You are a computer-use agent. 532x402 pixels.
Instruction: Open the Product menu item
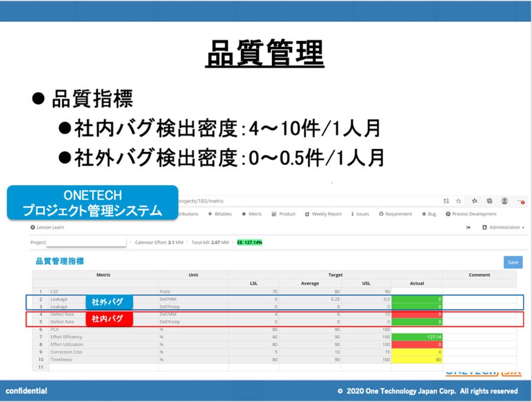(284, 214)
